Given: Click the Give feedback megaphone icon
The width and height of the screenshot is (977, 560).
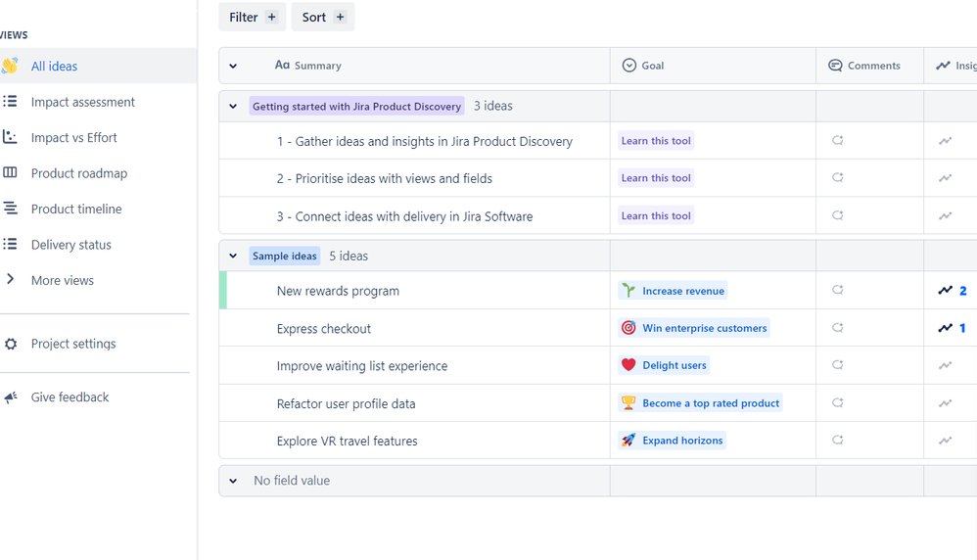Looking at the screenshot, I should pyautogui.click(x=11, y=397).
